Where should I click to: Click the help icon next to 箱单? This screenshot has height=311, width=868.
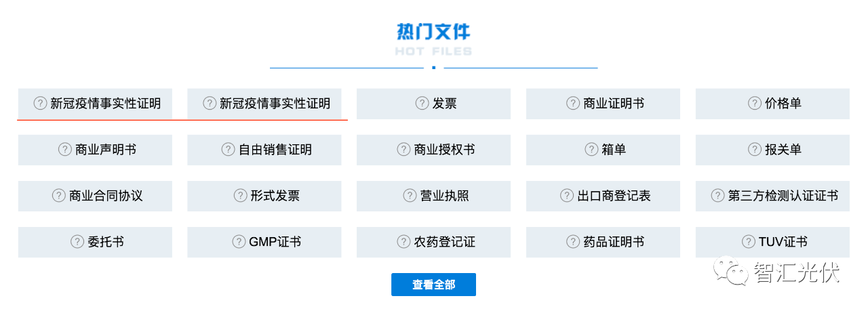pyautogui.click(x=591, y=150)
